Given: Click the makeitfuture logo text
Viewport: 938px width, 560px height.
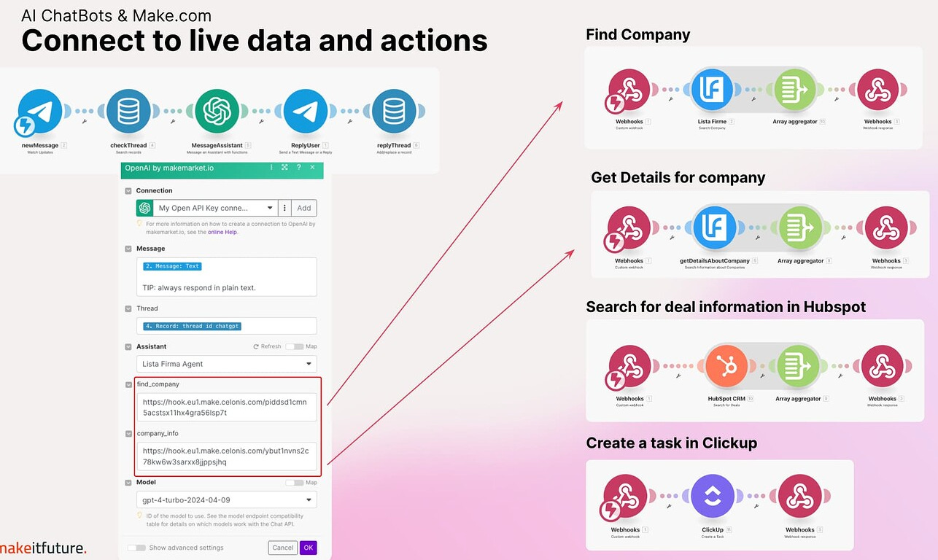Looking at the screenshot, I should point(43,548).
